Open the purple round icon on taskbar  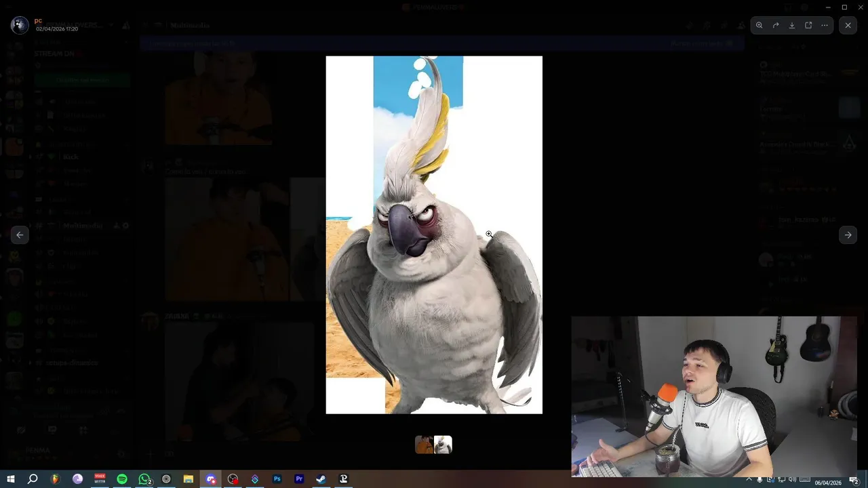coord(77,479)
